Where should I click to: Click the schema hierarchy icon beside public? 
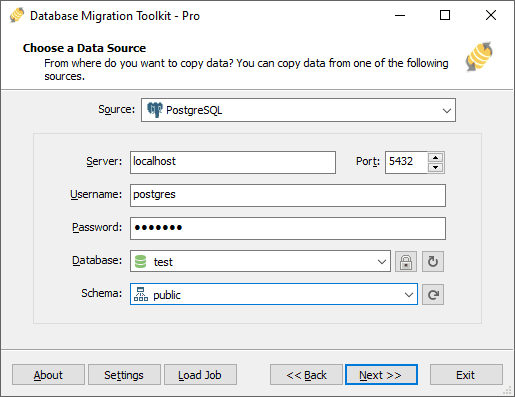[x=141, y=294]
